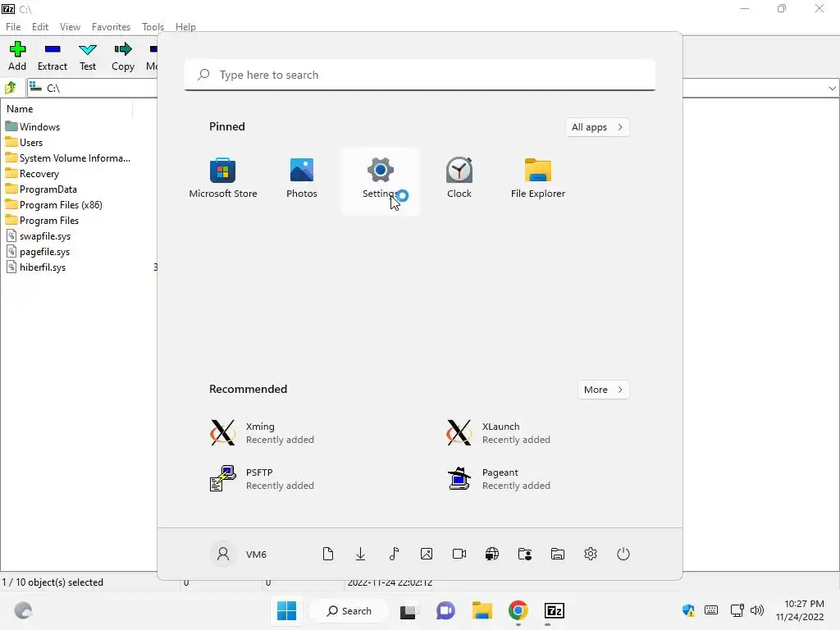Launch recommended XLaunch app
This screenshot has width=840, height=630.
coord(538,433)
